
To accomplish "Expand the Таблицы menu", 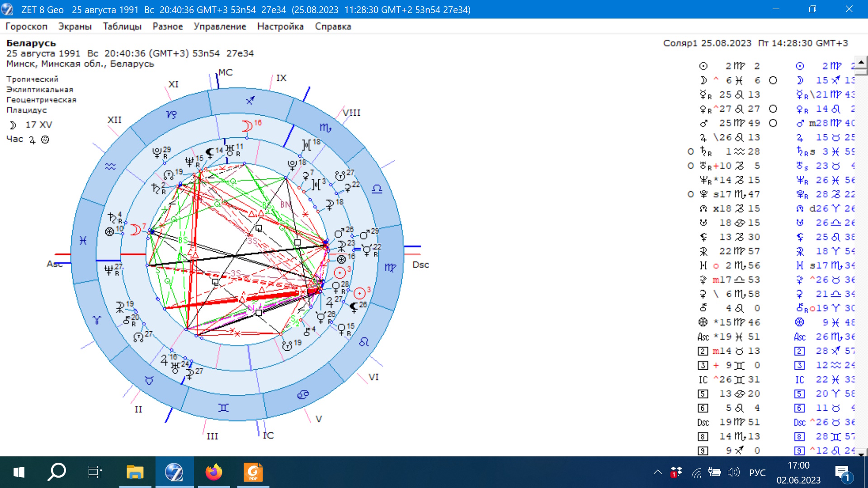I will (122, 26).
